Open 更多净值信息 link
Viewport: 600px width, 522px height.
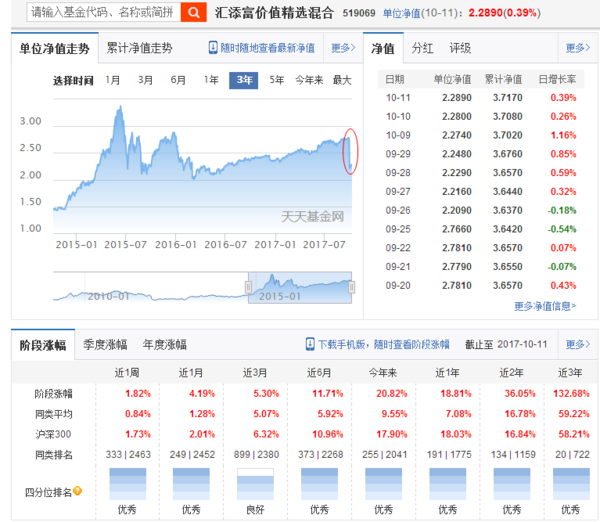coord(545,306)
